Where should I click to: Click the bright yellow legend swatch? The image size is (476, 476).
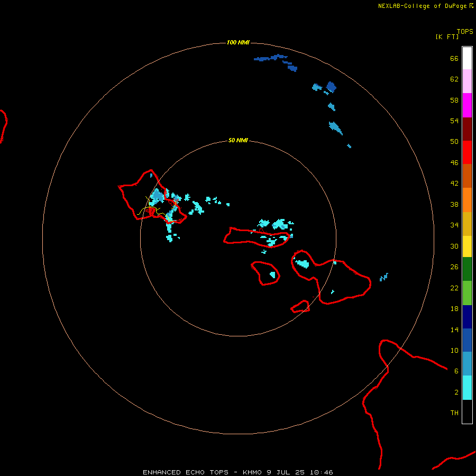[x=467, y=246]
